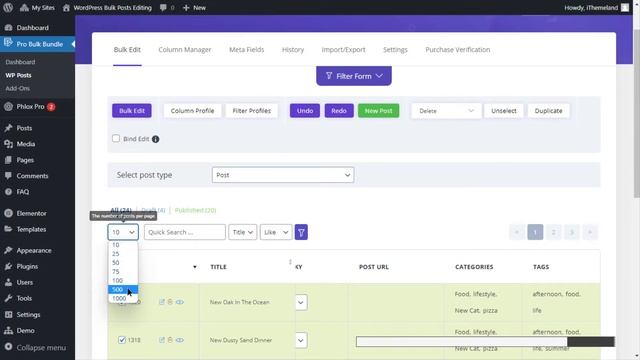Switch to the Column Manager tab
The image size is (640, 360).
[x=184, y=50]
